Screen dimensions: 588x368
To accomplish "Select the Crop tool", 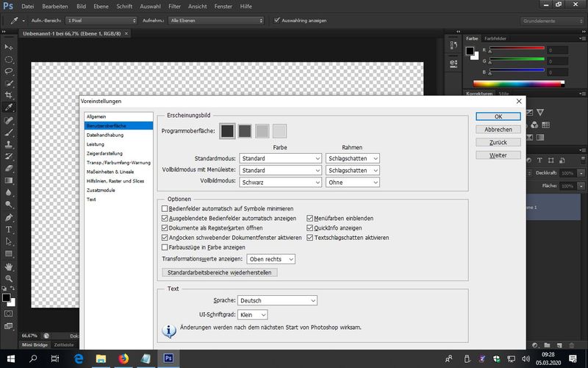I will pyautogui.click(x=10, y=95).
